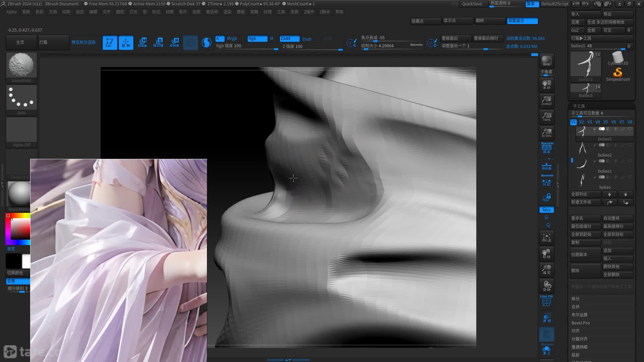Expand the 拆分 (Split) section
The width and height of the screenshot is (644, 362).
[x=576, y=299]
